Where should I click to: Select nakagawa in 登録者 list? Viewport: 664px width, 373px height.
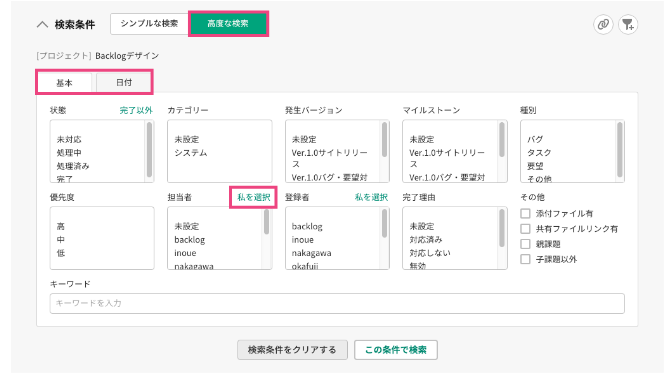[311, 253]
